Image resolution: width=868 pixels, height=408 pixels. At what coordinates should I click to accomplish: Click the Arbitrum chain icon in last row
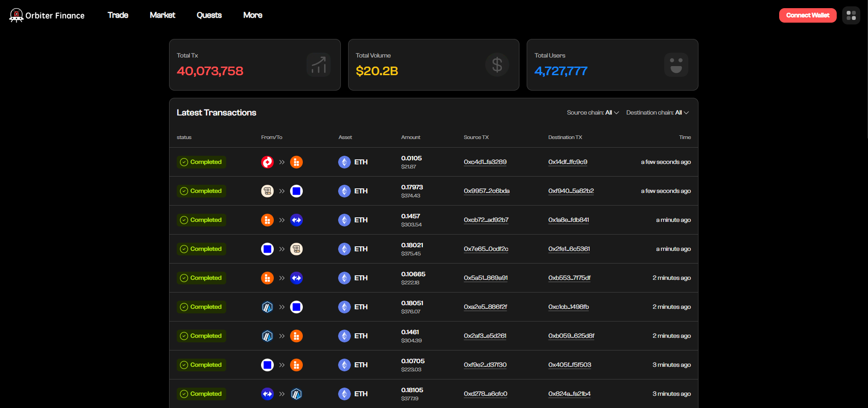coord(296,394)
